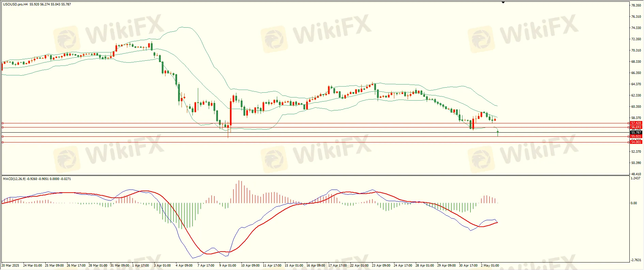Screen dimensions: 644x270
Task: Click the 57.420 red price label
Action: (x=636, y=123)
